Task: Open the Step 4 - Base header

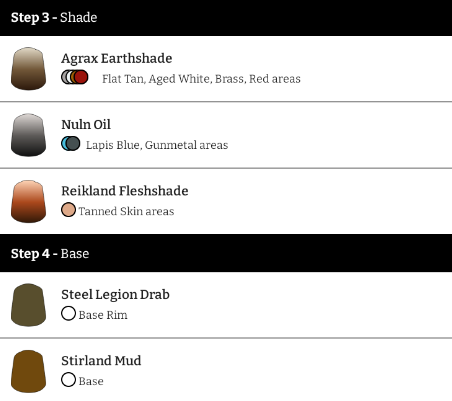Action: point(226,253)
